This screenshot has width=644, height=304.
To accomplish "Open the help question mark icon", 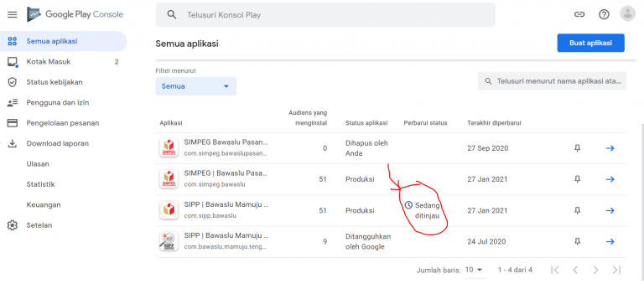I will coord(604,14).
